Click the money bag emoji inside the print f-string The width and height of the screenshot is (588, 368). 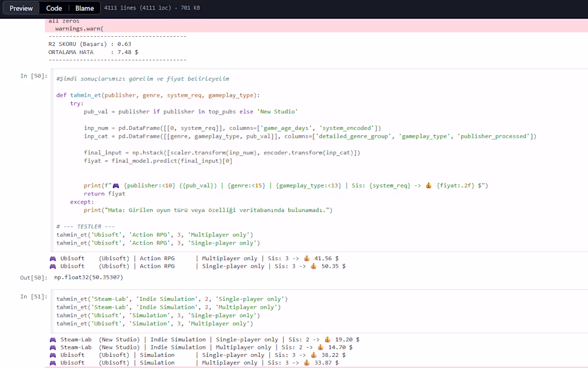(x=429, y=185)
